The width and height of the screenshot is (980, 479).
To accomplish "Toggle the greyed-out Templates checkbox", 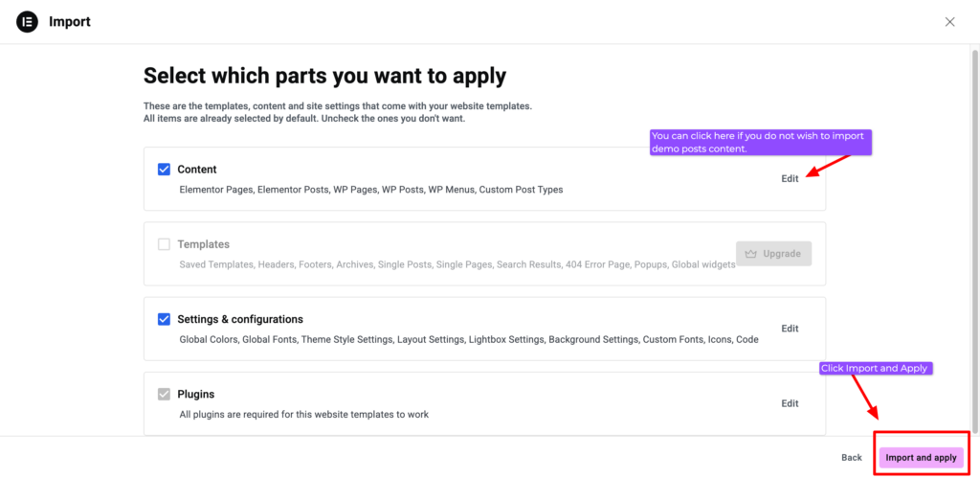I will tap(164, 244).
